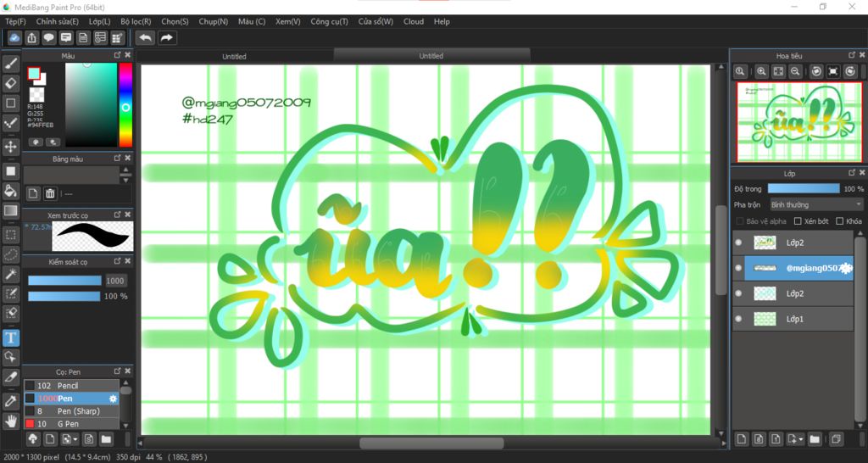
Task: Open the Tệp(F) menu
Action: [15, 21]
